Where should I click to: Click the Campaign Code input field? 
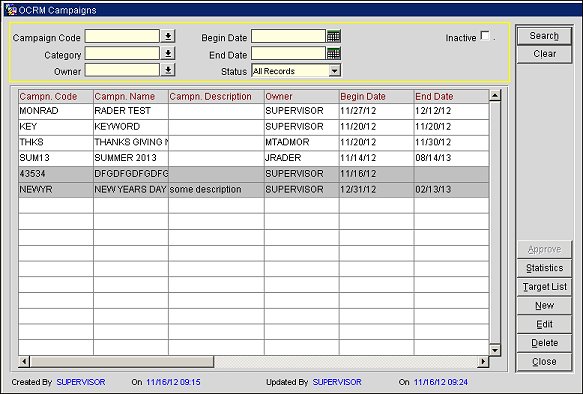(x=122, y=36)
